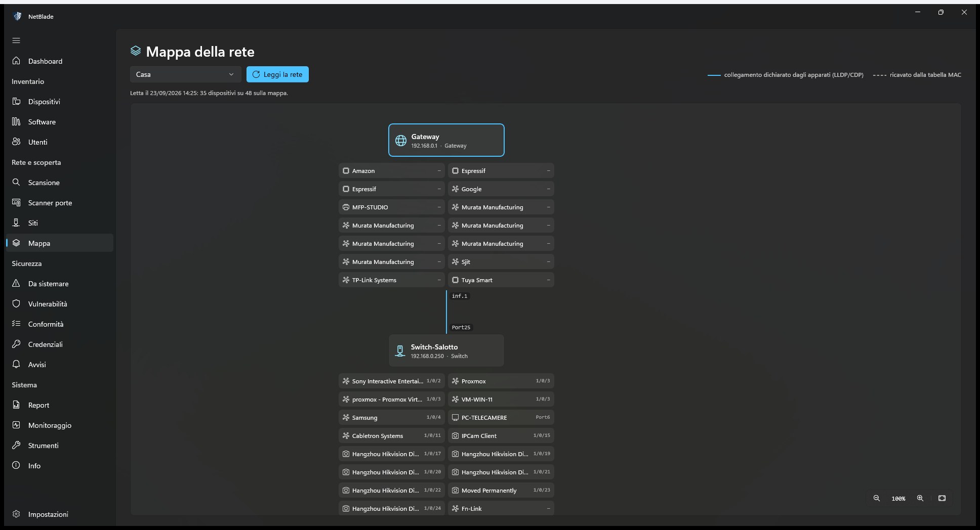Image resolution: width=980 pixels, height=530 pixels.
Task: Select the Amazon device entry
Action: (392, 171)
